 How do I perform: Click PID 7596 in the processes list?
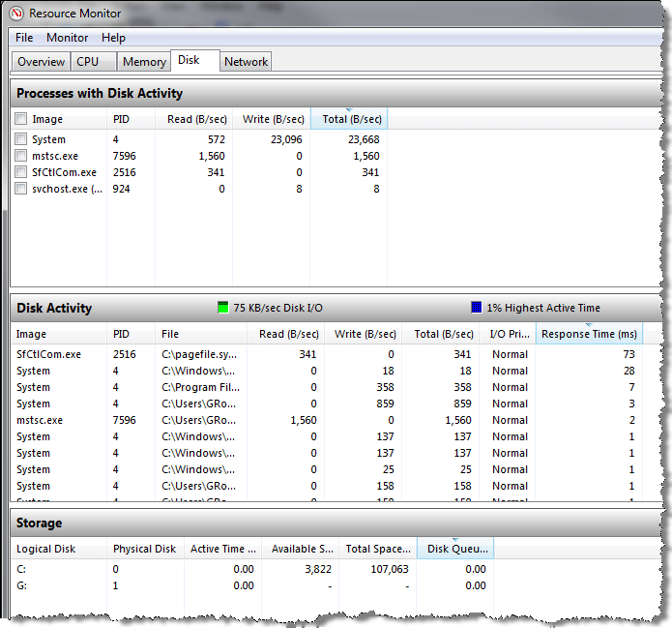tap(125, 156)
